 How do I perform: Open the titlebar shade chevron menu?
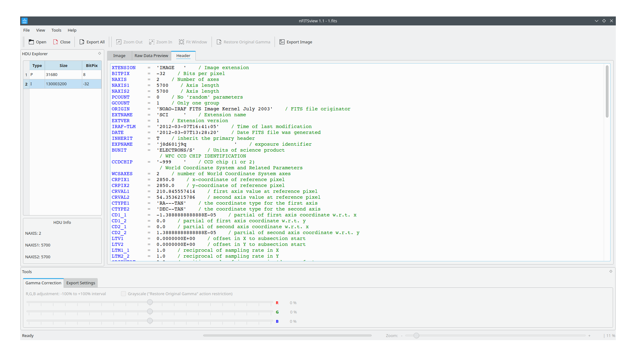596,21
